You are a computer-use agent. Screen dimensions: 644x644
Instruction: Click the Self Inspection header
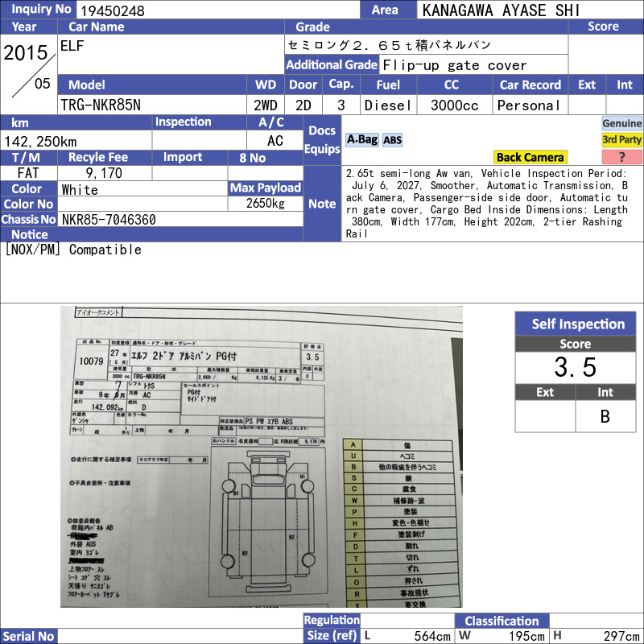pyautogui.click(x=576, y=324)
